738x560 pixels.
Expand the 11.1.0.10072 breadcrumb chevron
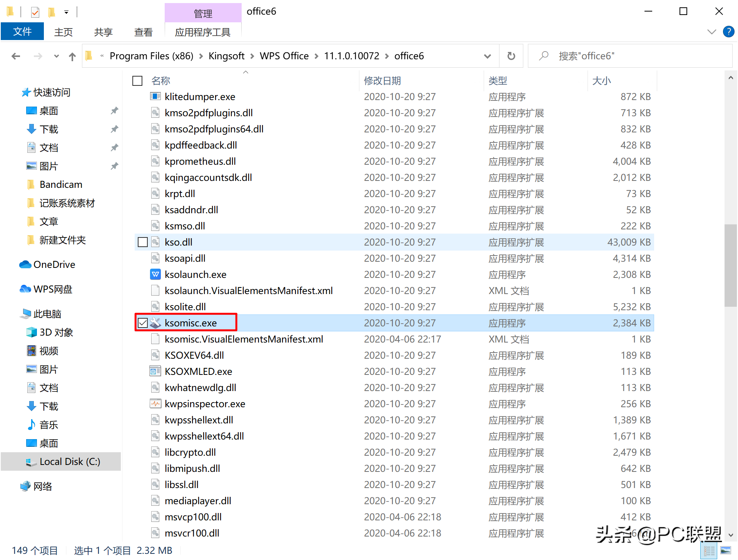tap(387, 56)
